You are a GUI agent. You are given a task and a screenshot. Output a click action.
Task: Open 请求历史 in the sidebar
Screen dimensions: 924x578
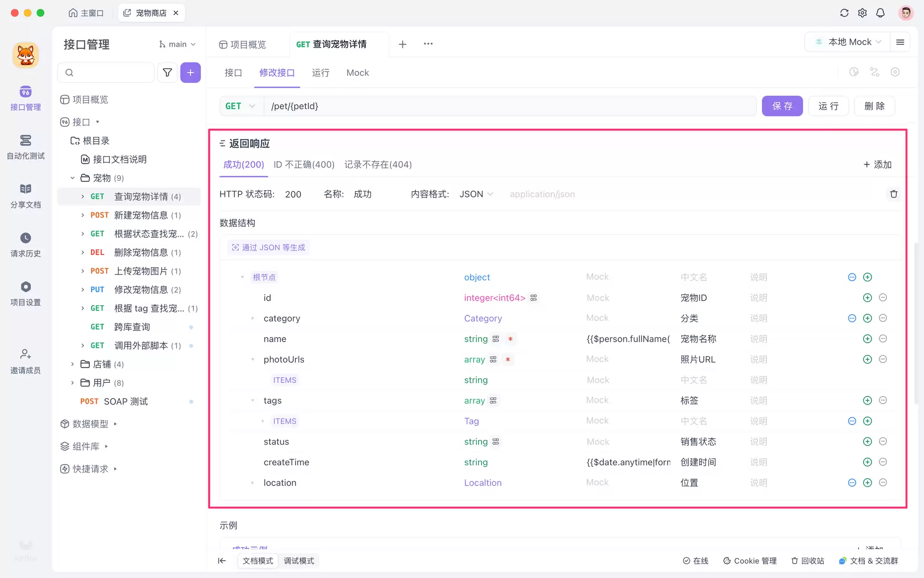coord(25,245)
